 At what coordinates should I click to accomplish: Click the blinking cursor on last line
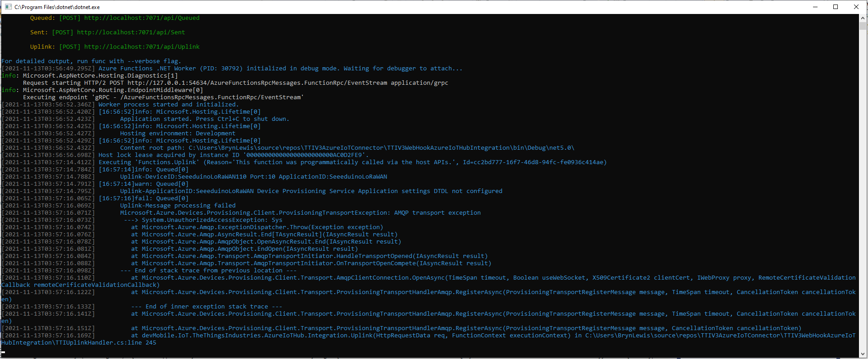4,352
